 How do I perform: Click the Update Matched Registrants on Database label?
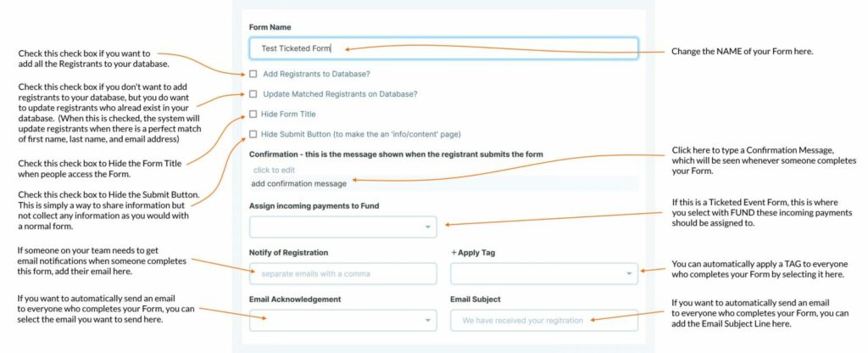tap(340, 94)
